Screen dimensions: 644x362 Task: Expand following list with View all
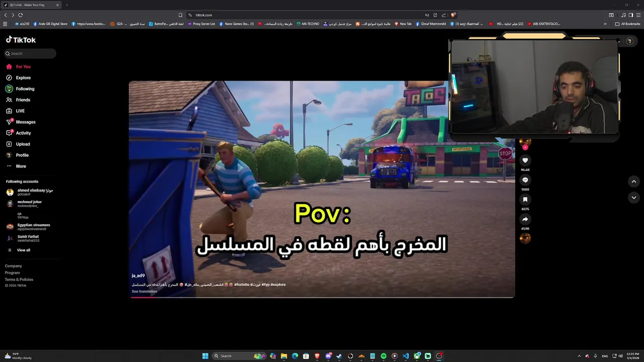[x=23, y=250]
